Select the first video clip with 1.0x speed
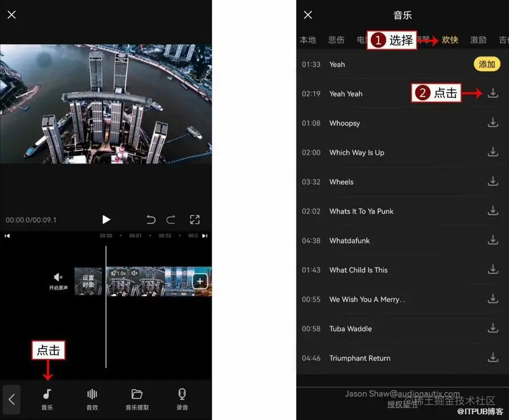509x420 pixels. (x=136, y=282)
